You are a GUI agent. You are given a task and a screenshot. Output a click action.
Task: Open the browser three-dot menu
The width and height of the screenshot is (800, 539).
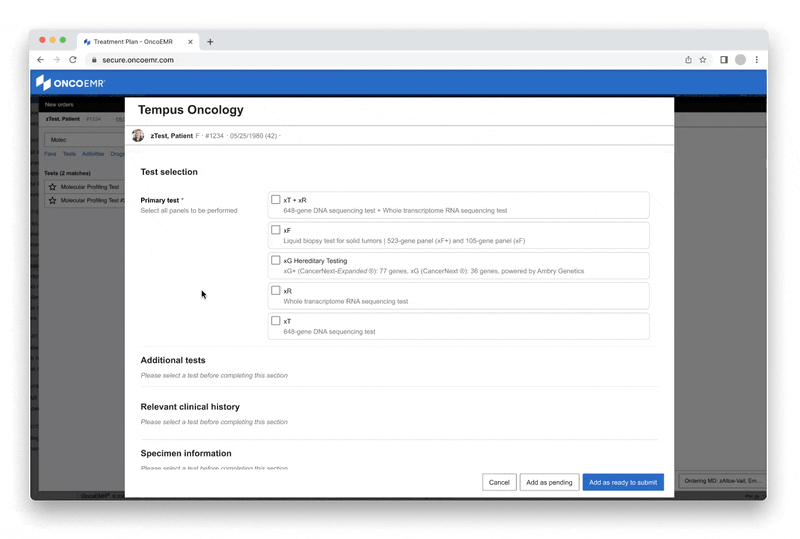[757, 60]
